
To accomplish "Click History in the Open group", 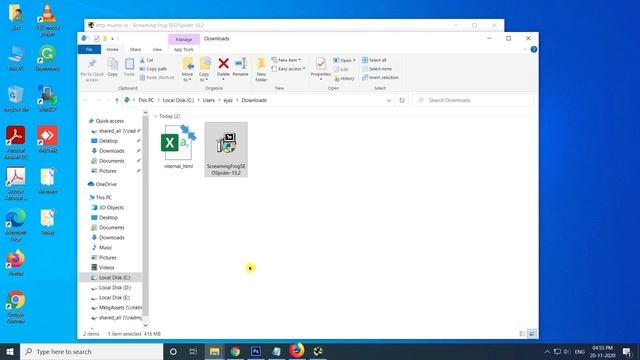I will pos(344,78).
